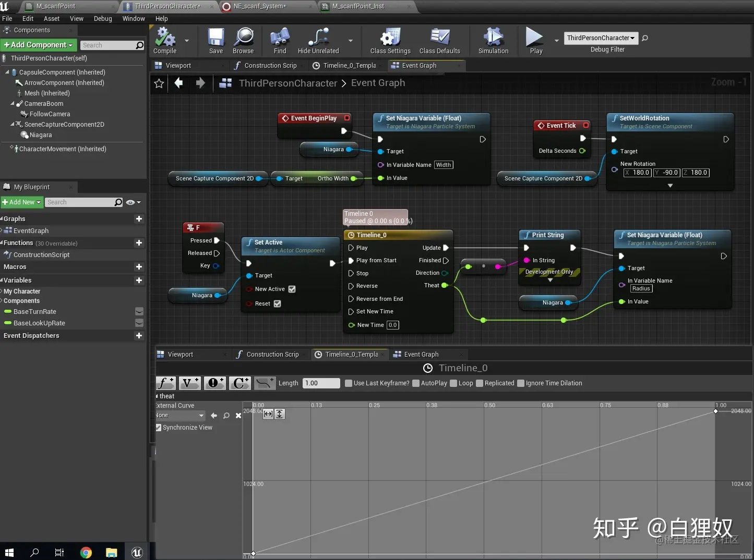Screen dimensions: 754x560
Task: Enable the Replicated checkbox
Action: point(480,383)
